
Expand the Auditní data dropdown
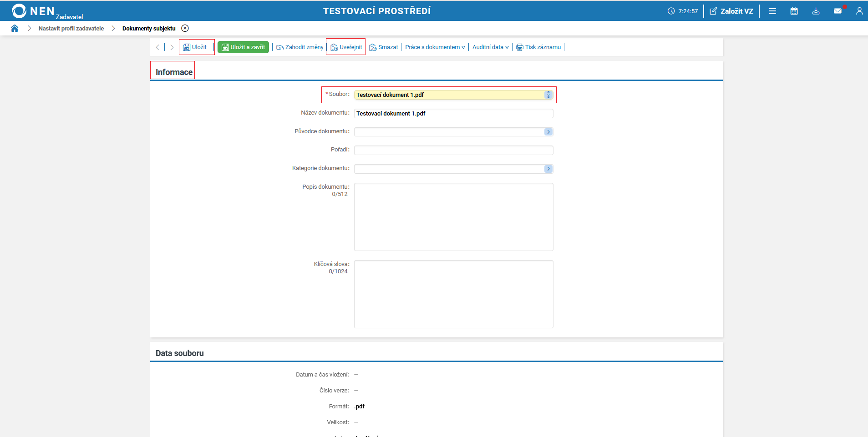coord(490,47)
